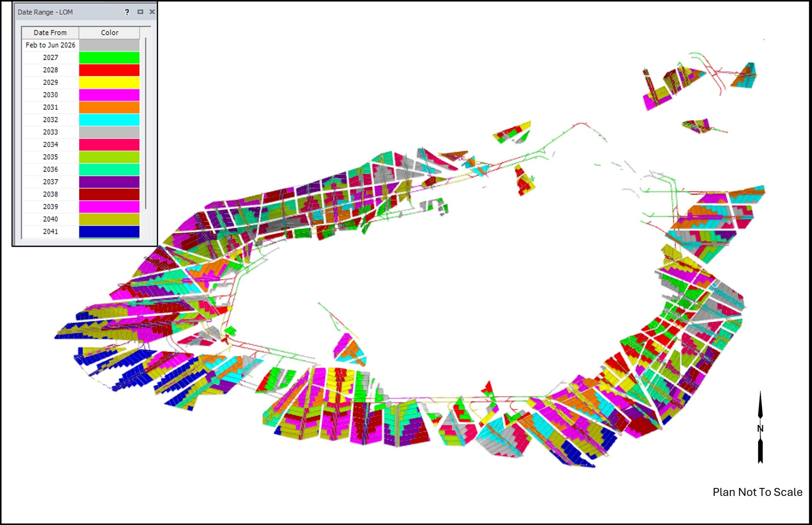
Task: Select the 2035 date row
Action: point(81,157)
